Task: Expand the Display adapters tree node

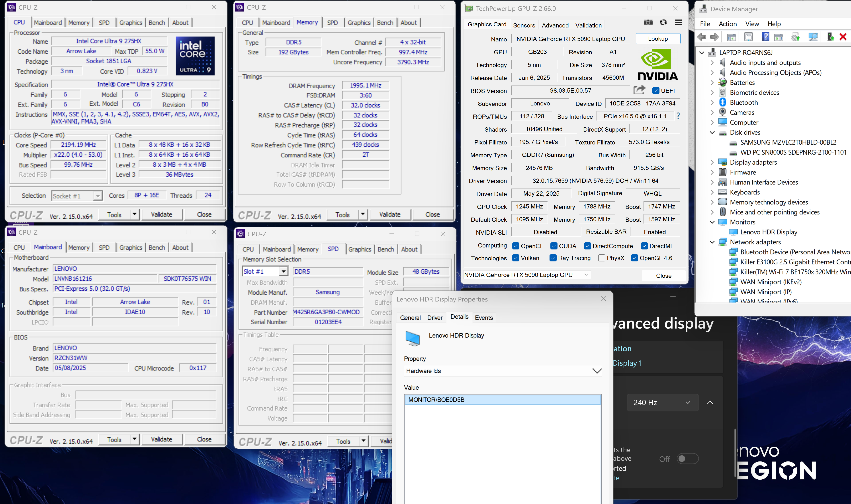Action: click(x=712, y=162)
